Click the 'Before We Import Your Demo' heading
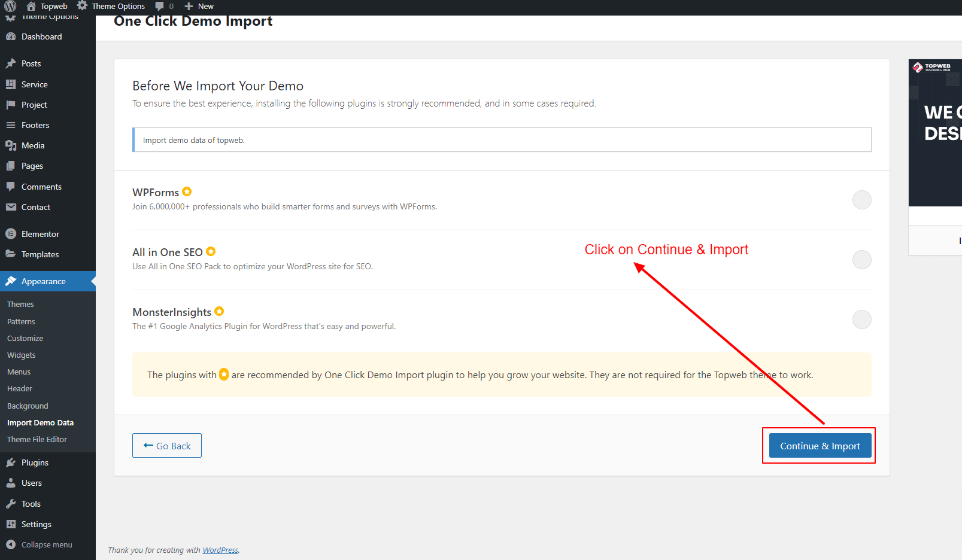 (x=218, y=86)
